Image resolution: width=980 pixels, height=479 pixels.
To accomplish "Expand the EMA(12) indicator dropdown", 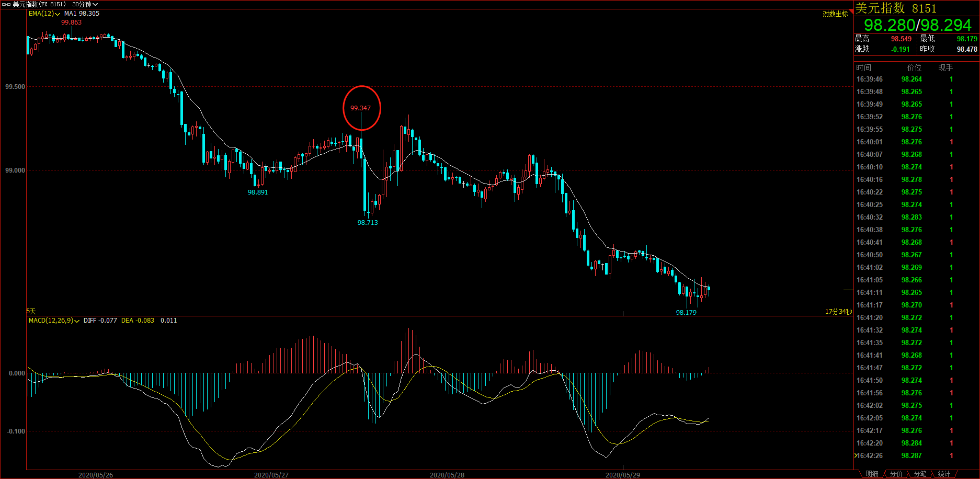I will [44, 14].
